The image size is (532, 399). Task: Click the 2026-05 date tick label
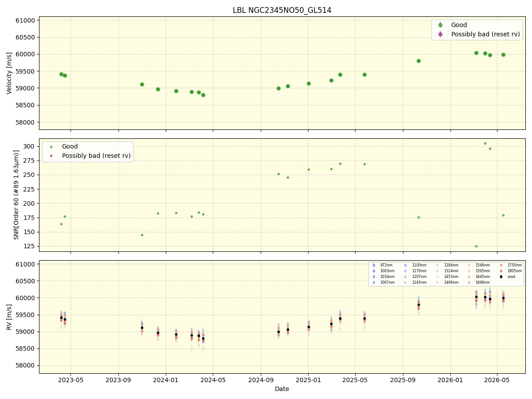[x=497, y=379]
